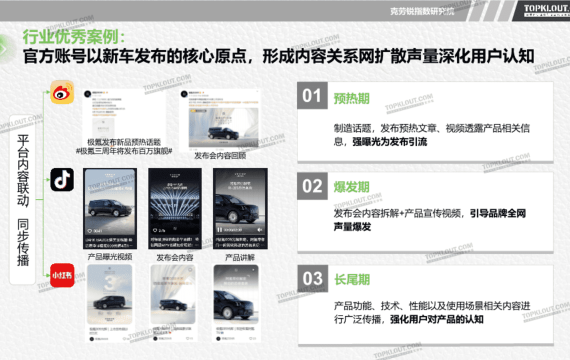Click the 03 number badge
Image resolution: width=570 pixels, height=360 pixels.
pos(313,279)
